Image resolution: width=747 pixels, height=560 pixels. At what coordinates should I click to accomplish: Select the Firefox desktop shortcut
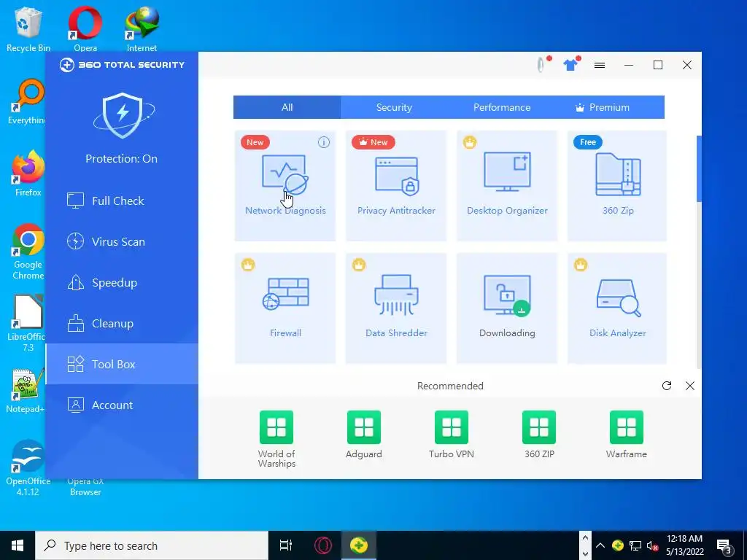[x=28, y=174]
